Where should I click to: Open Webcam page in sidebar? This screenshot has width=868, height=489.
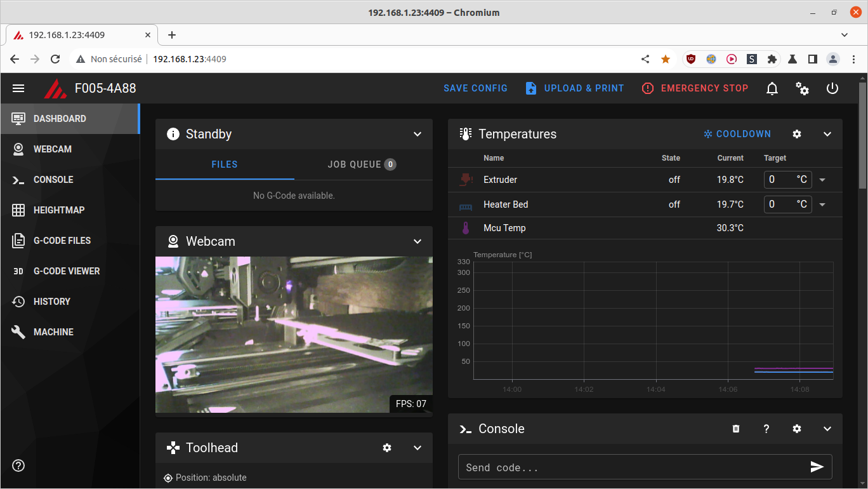(70, 149)
